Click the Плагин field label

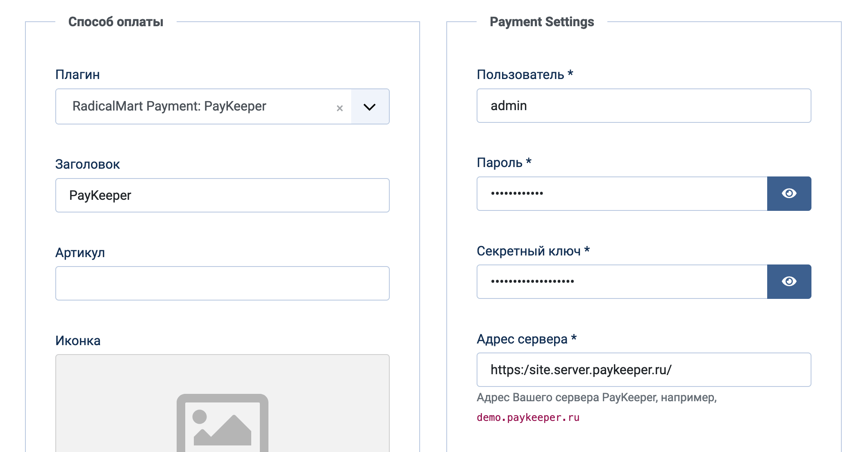(77, 75)
